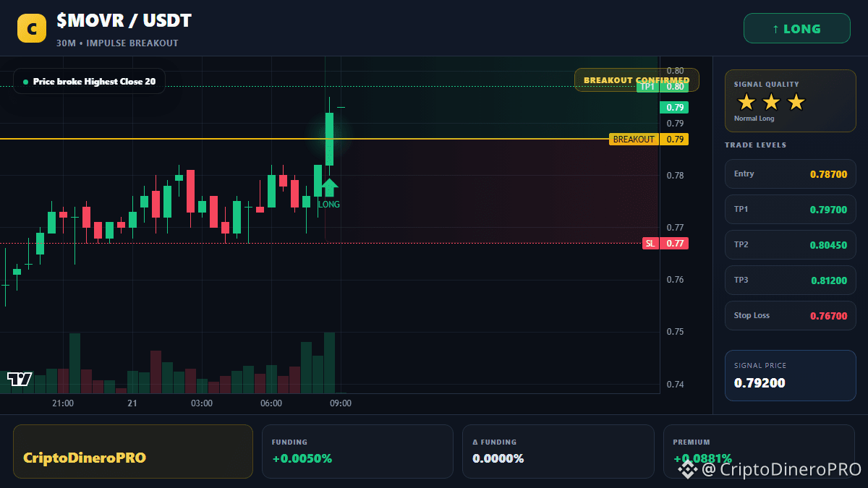The width and height of the screenshot is (868, 488).
Task: Click the Δ Funding 0.0000% card
Action: pos(558,451)
